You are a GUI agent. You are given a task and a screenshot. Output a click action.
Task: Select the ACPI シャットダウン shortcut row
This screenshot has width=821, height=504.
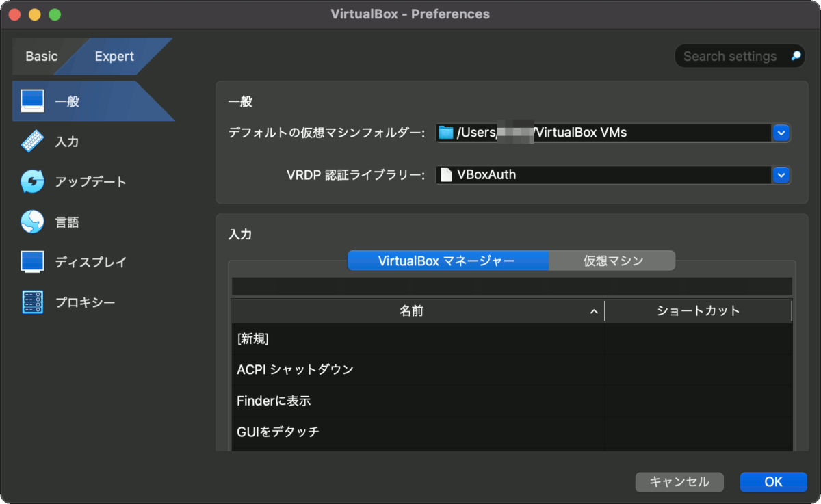[x=410, y=369]
